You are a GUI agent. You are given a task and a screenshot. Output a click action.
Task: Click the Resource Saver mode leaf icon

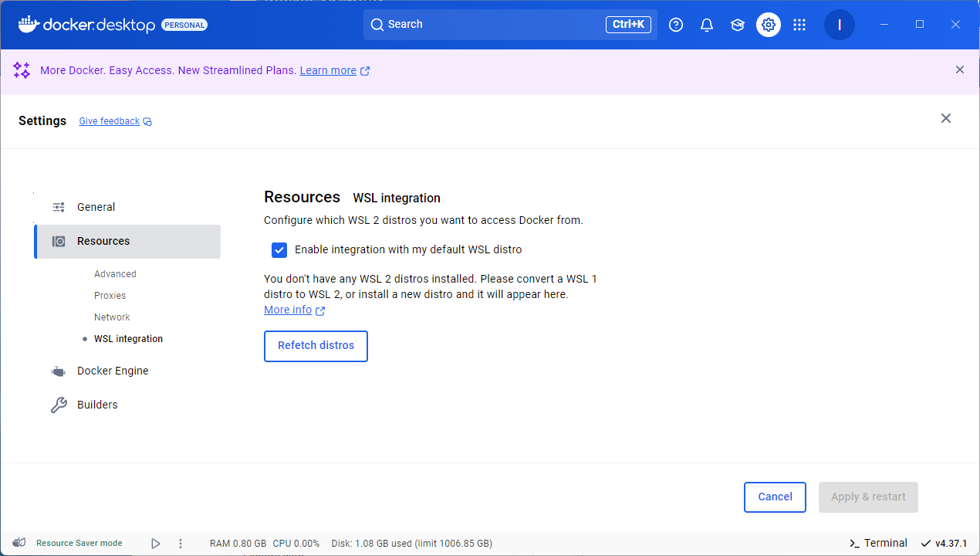tap(20, 543)
